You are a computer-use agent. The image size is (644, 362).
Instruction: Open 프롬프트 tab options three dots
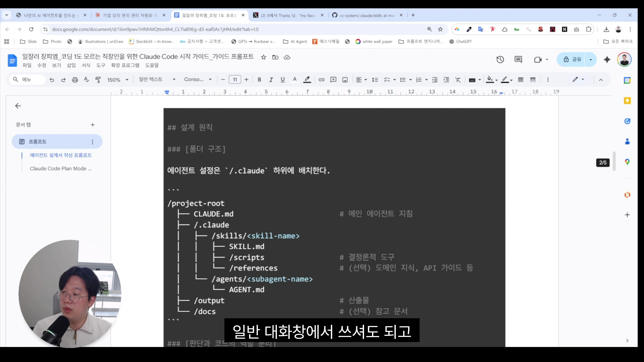click(93, 142)
